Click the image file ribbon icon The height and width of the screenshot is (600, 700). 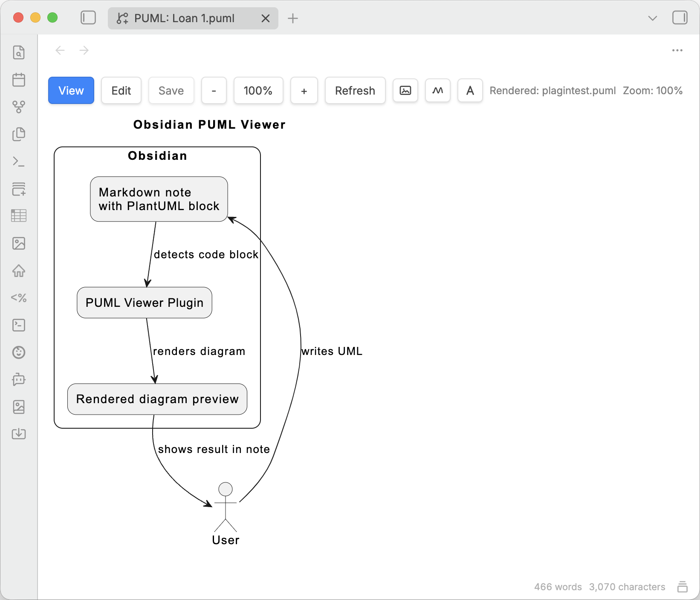point(19,407)
